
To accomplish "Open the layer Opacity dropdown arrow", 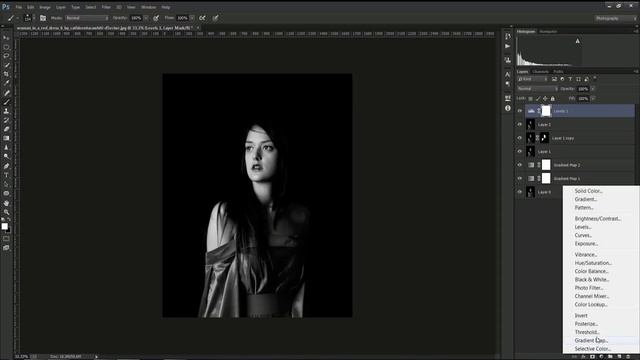I will point(593,89).
